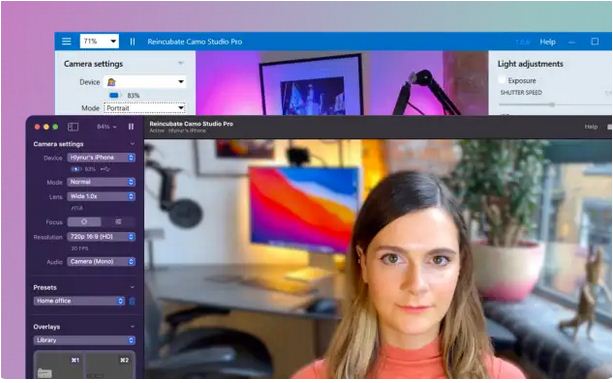Open Help in the Windows title bar

tap(547, 42)
